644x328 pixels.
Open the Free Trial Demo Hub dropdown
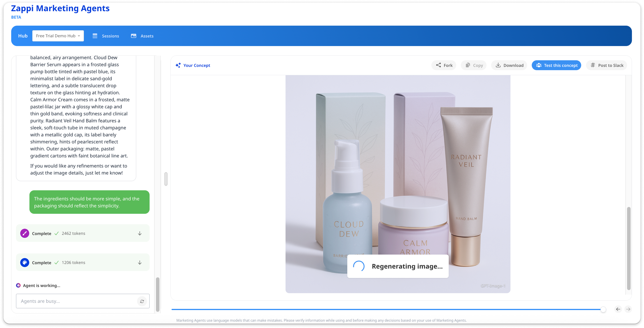58,36
